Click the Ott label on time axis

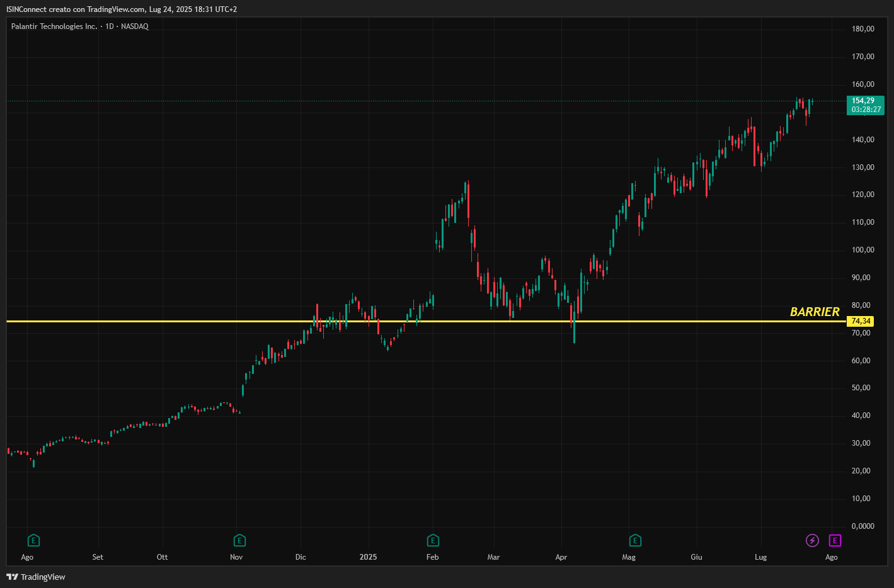[x=162, y=557]
